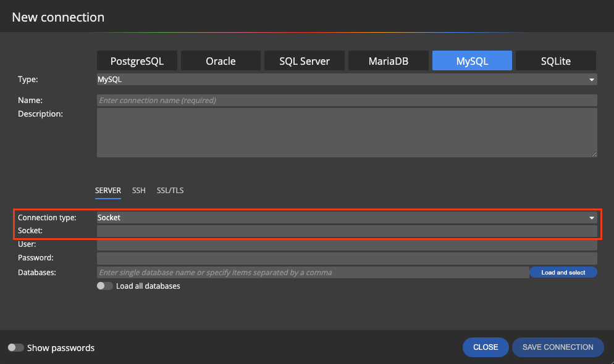Image resolution: width=614 pixels, height=364 pixels.
Task: Pick the SQL Server database type button
Action: pyautogui.click(x=305, y=60)
